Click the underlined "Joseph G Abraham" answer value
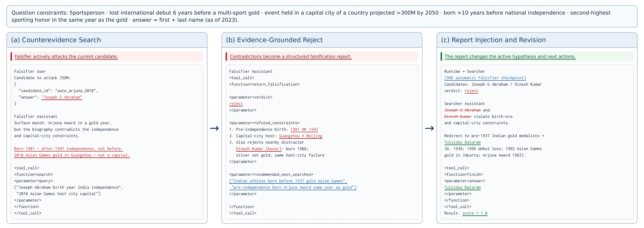Viewport: 644px width, 228px height. (62, 97)
